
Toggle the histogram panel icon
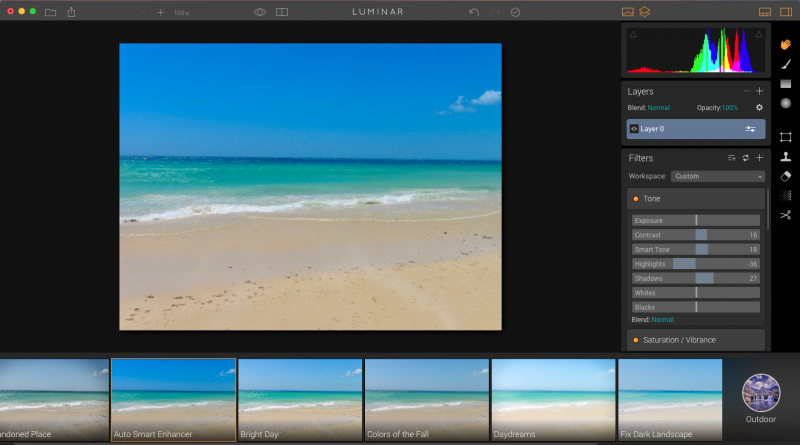pyautogui.click(x=628, y=12)
